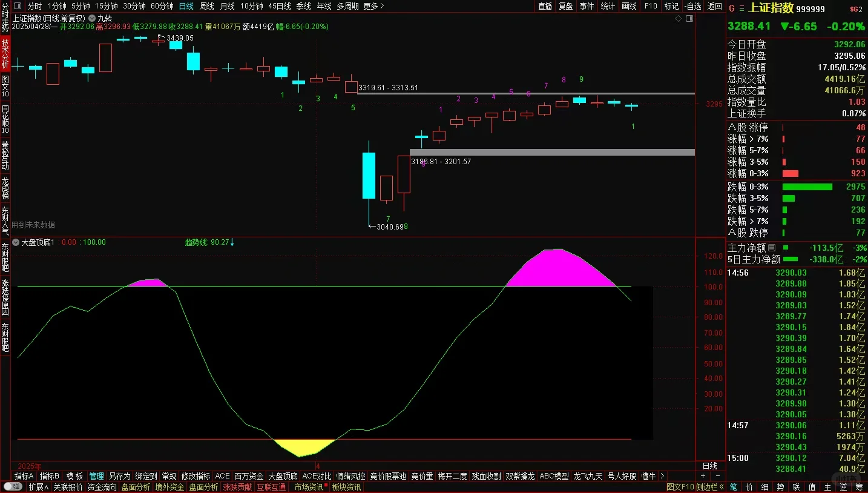Viewport: 868px width, 493px height.
Task: Open the 板块资讯 tab in bottom bar
Action: (x=346, y=487)
